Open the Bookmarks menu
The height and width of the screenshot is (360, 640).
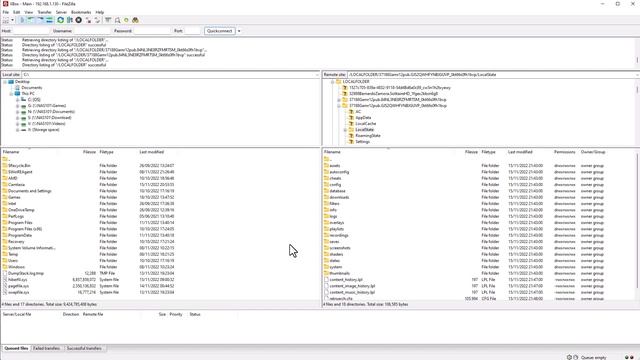(x=81, y=12)
